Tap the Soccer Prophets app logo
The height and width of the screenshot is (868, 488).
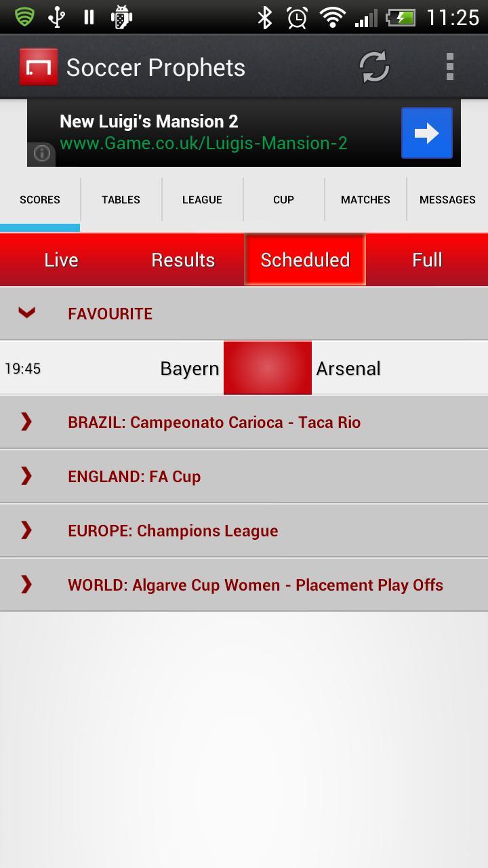click(39, 67)
